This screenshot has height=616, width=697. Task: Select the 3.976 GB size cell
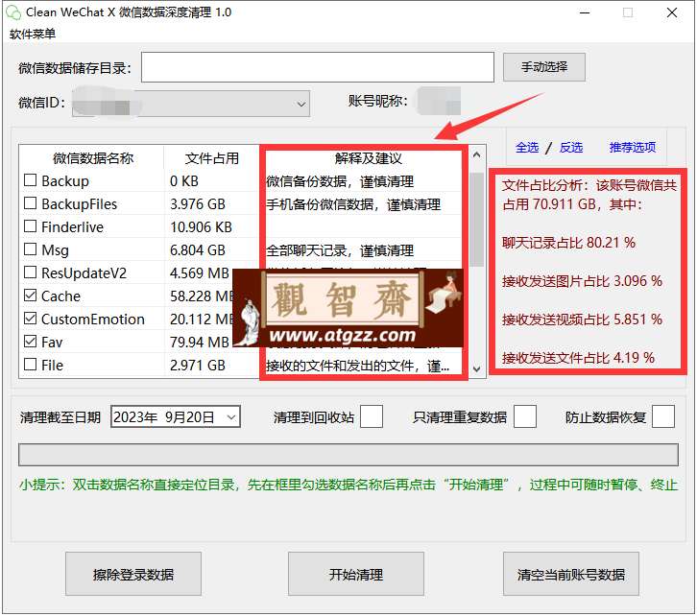pyautogui.click(x=198, y=203)
